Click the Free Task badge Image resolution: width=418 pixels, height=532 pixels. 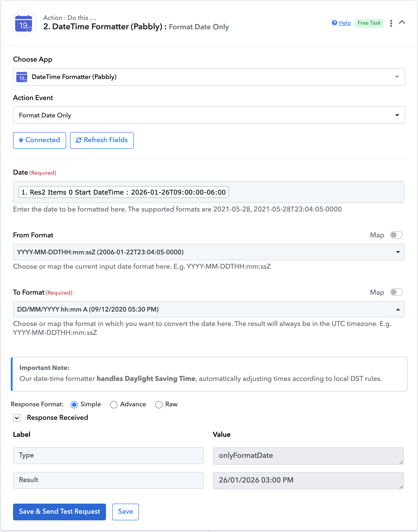point(369,23)
